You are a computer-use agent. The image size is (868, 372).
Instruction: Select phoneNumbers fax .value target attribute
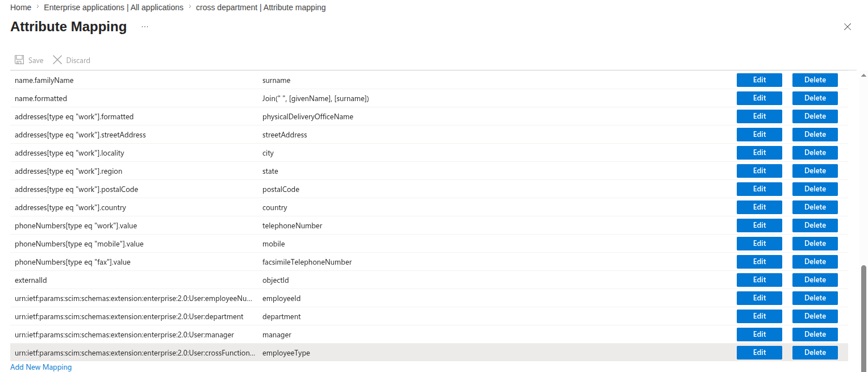[x=73, y=262]
